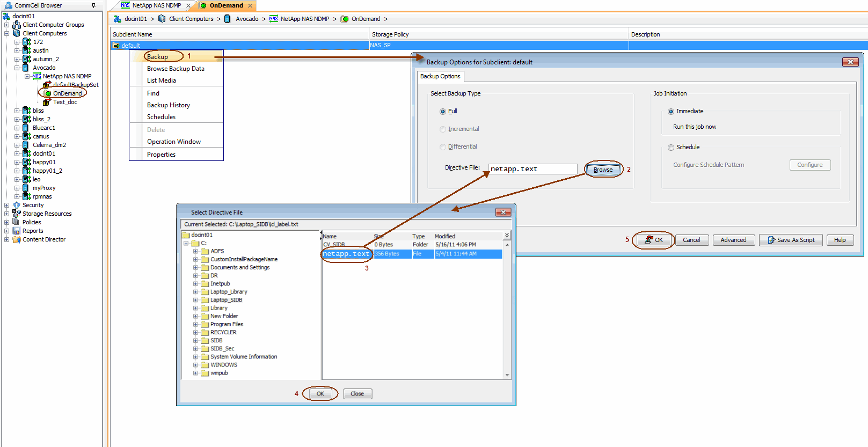Open Properties from the context menu
This screenshot has width=868, height=447.
pos(161,155)
